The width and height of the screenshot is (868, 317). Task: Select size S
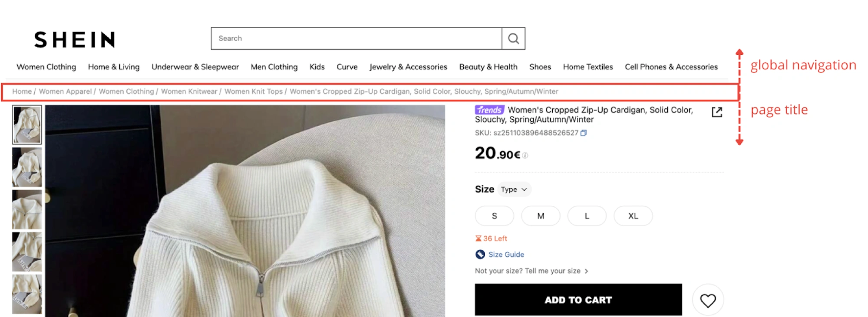494,216
